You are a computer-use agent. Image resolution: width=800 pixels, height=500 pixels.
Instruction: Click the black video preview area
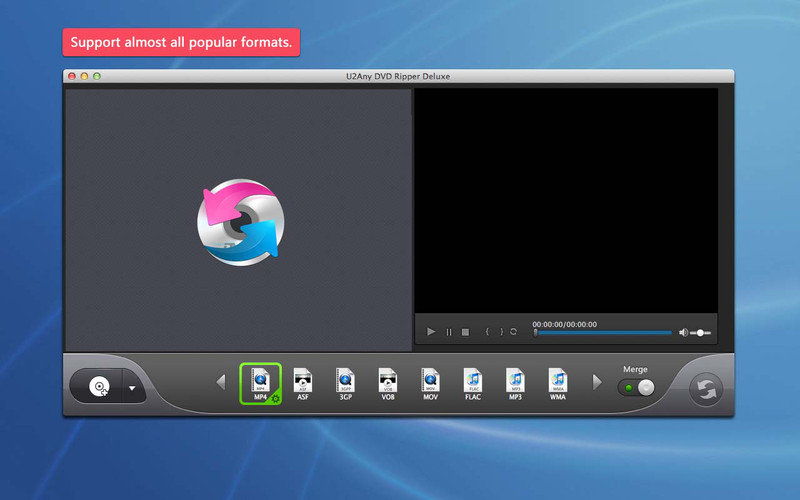(x=566, y=201)
